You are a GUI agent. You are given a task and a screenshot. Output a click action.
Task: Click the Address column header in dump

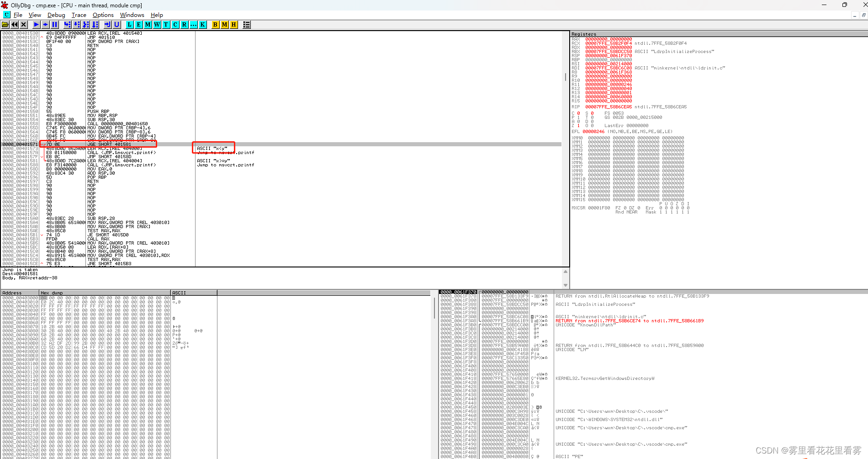20,293
